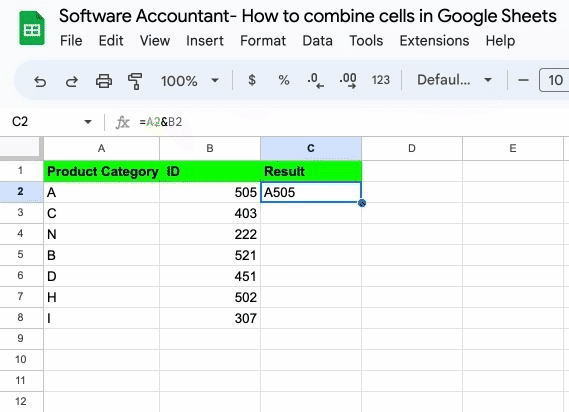Apply currency format with dollar icon
Screen dimensions: 569x412
[251, 80]
